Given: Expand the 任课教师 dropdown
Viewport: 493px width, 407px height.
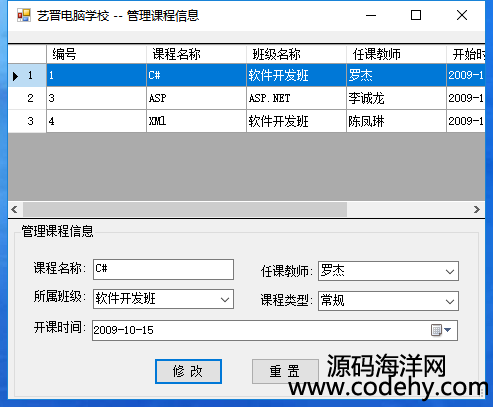Looking at the screenshot, I should (x=450, y=271).
